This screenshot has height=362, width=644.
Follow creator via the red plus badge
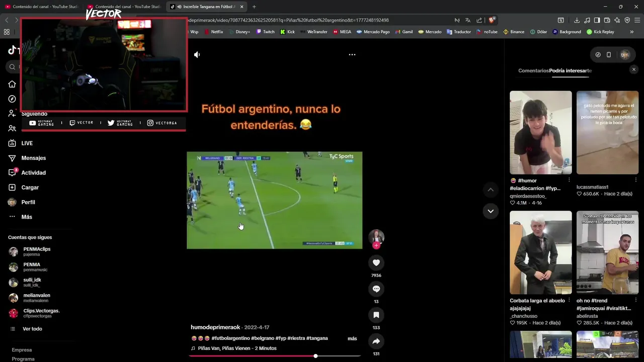pos(376,245)
